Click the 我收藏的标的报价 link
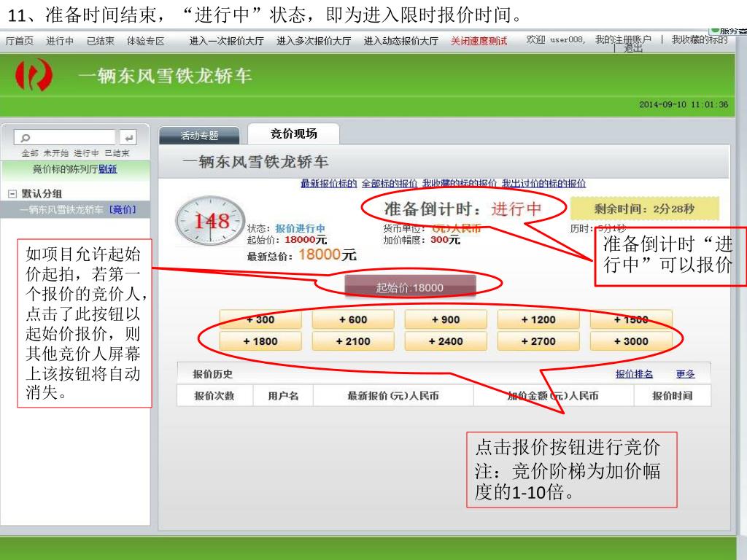The height and width of the screenshot is (560, 747). click(x=460, y=183)
